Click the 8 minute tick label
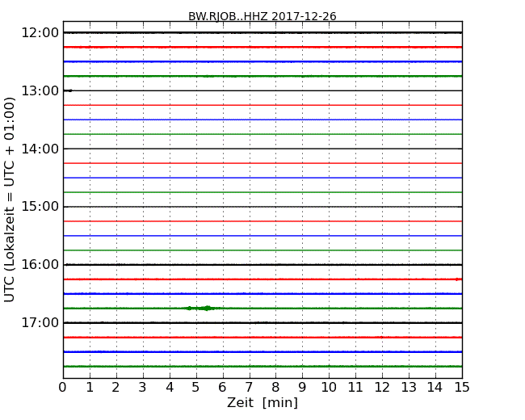 (x=275, y=388)
